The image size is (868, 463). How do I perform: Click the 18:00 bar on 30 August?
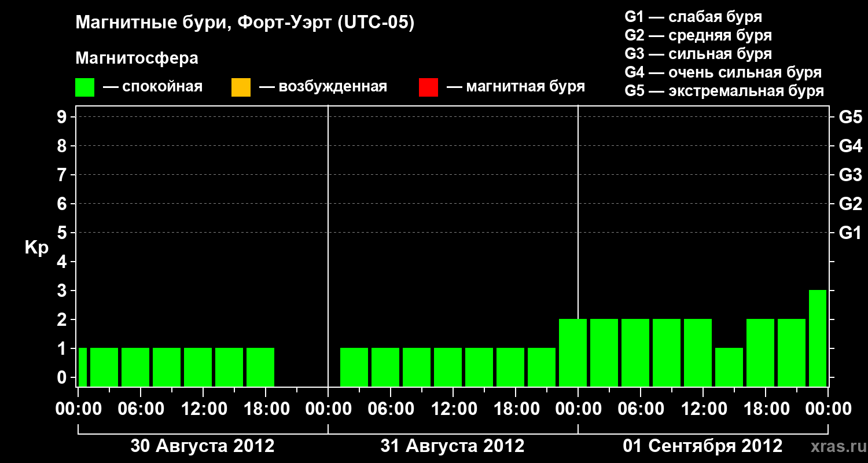tap(260, 367)
